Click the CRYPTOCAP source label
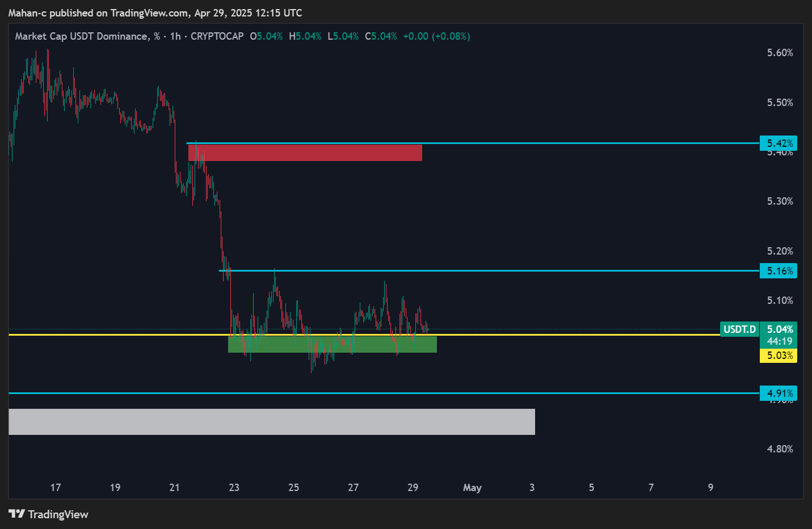 [217, 36]
